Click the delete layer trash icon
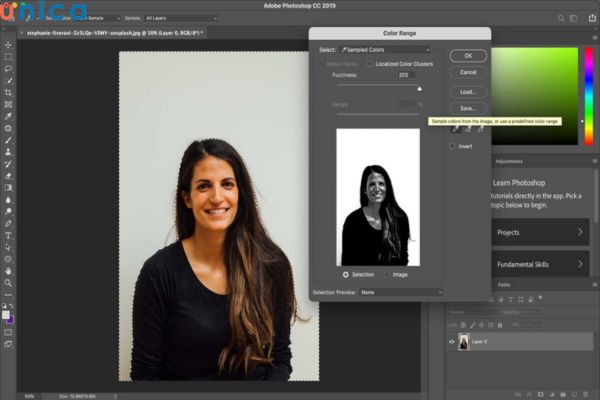 click(x=585, y=394)
